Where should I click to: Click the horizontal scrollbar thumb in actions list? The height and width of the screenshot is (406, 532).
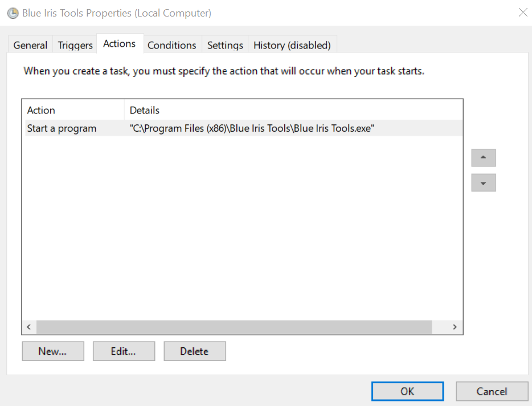[234, 327]
